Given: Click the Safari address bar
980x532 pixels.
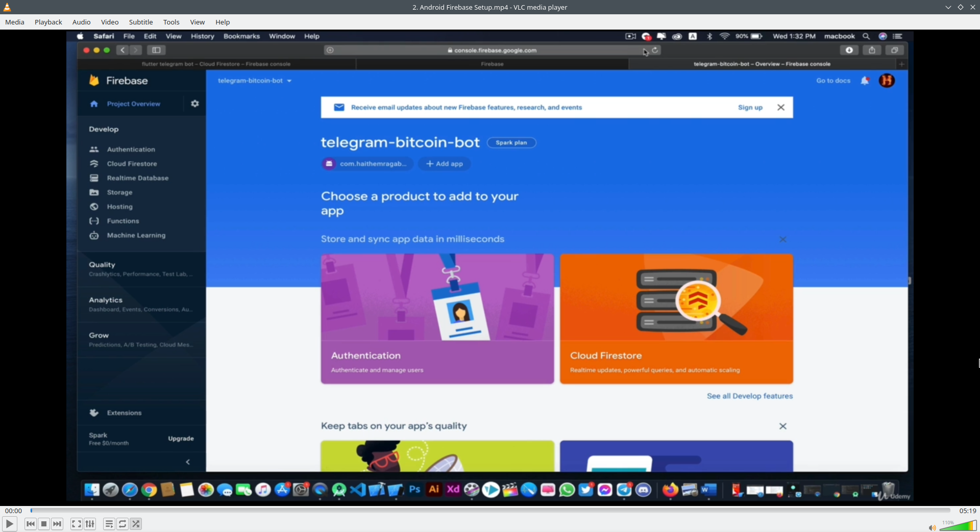Looking at the screenshot, I should 493,50.
